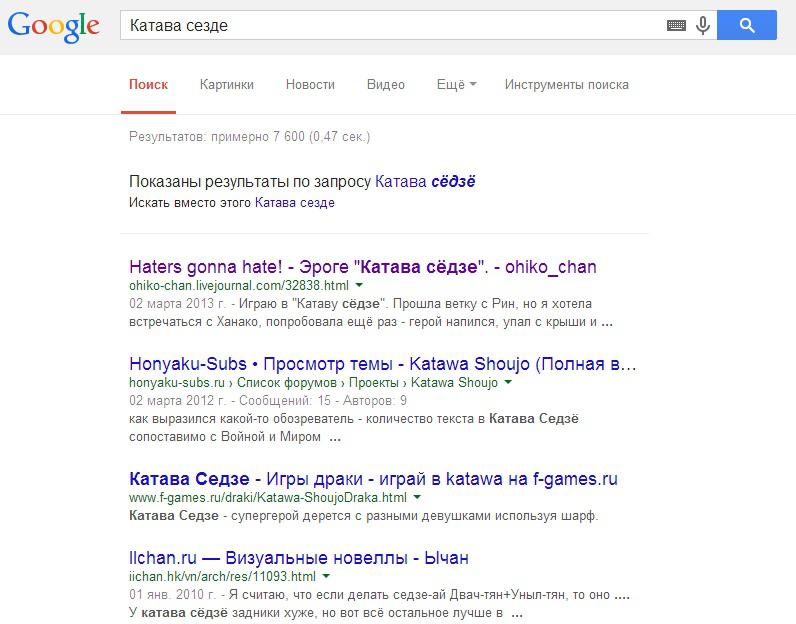Select the Поиск tab

point(148,84)
